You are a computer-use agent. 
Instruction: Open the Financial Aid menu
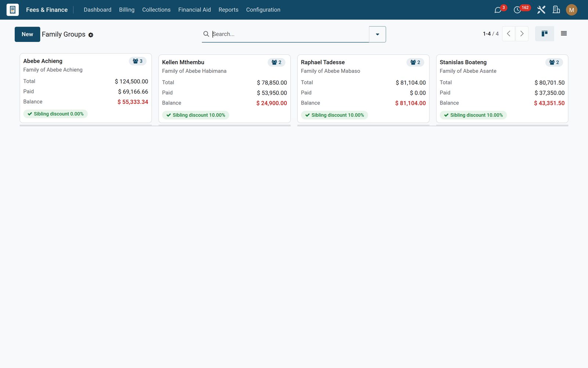[194, 10]
